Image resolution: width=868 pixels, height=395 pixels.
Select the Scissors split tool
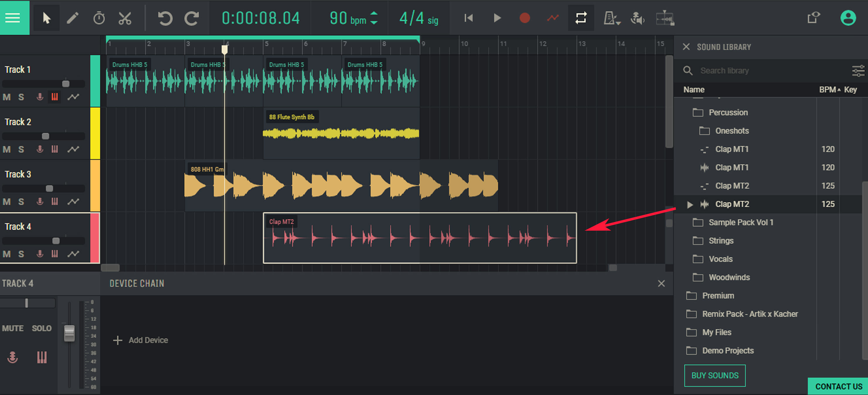[125, 18]
